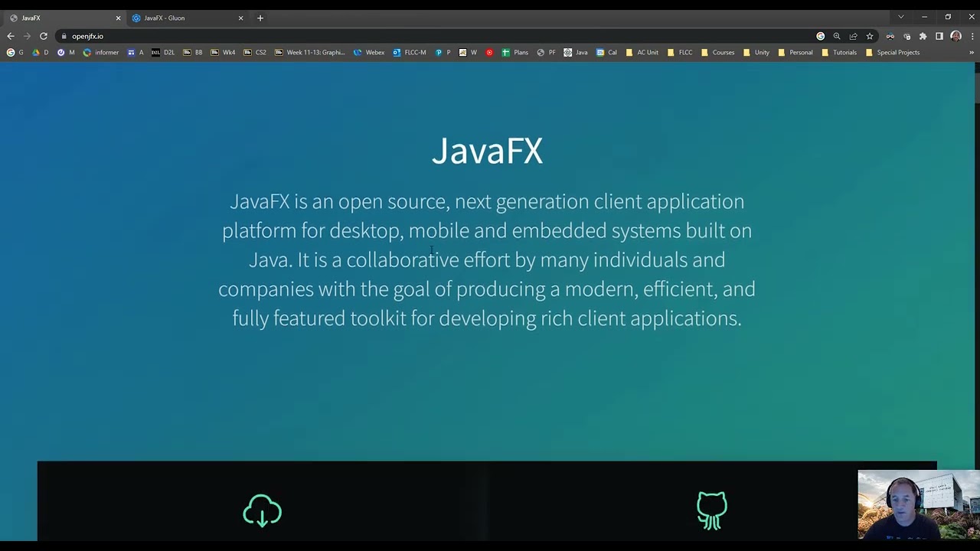
Task: Click the glasses extension icon
Action: click(890, 36)
